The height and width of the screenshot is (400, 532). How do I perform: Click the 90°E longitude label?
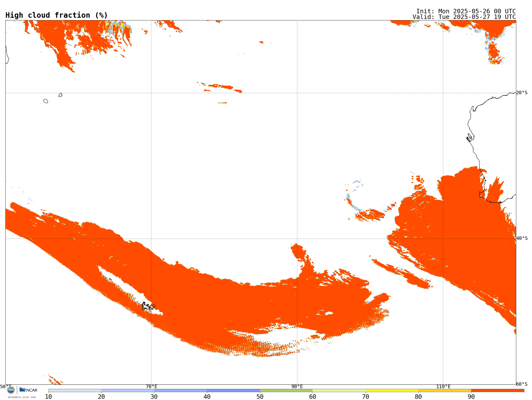pos(297,387)
